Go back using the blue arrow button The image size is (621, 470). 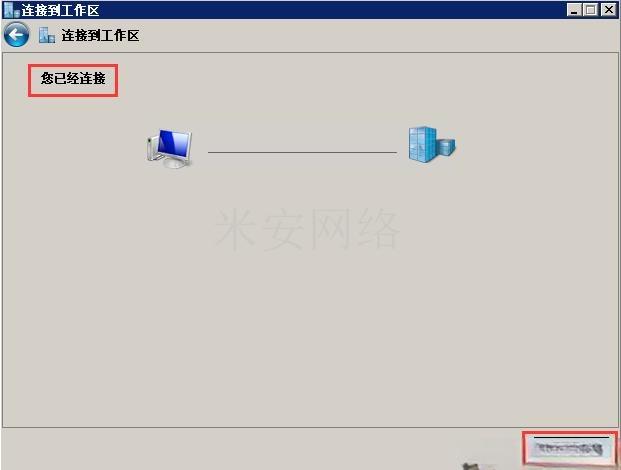(16, 35)
